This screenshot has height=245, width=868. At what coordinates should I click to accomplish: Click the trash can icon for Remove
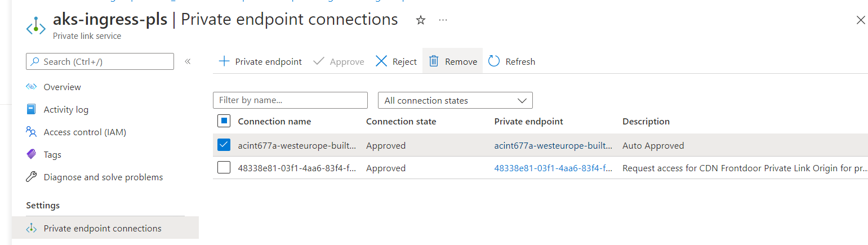434,61
